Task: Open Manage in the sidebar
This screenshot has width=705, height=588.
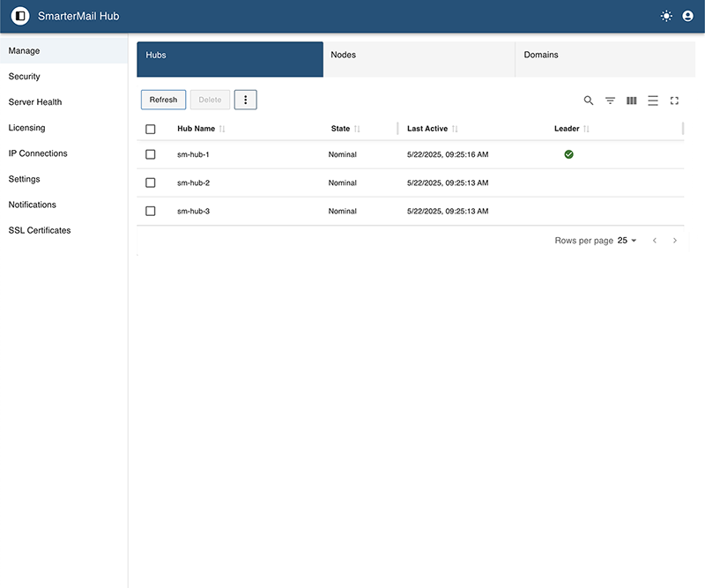Action: 63,50
